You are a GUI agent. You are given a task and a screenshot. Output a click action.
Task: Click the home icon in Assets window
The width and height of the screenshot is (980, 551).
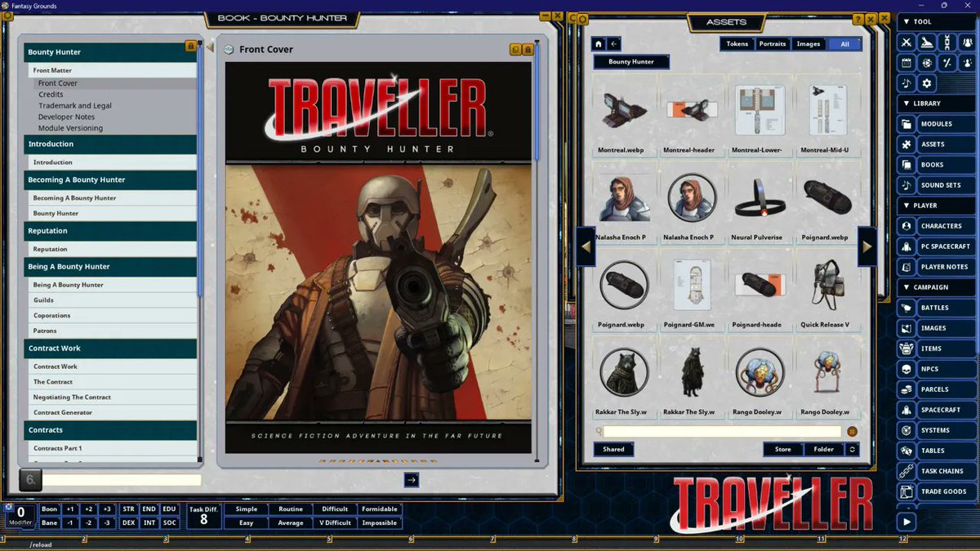(x=599, y=44)
